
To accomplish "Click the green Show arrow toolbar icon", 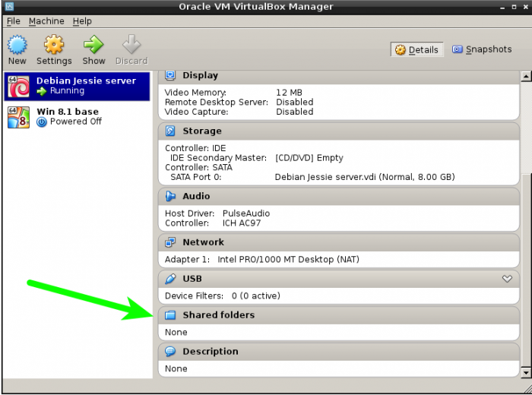I will (93, 44).
